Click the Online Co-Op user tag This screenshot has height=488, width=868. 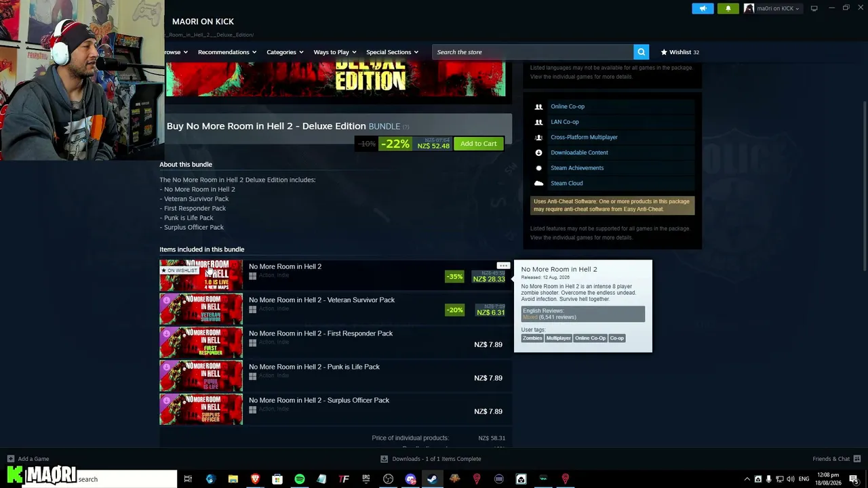tap(590, 338)
